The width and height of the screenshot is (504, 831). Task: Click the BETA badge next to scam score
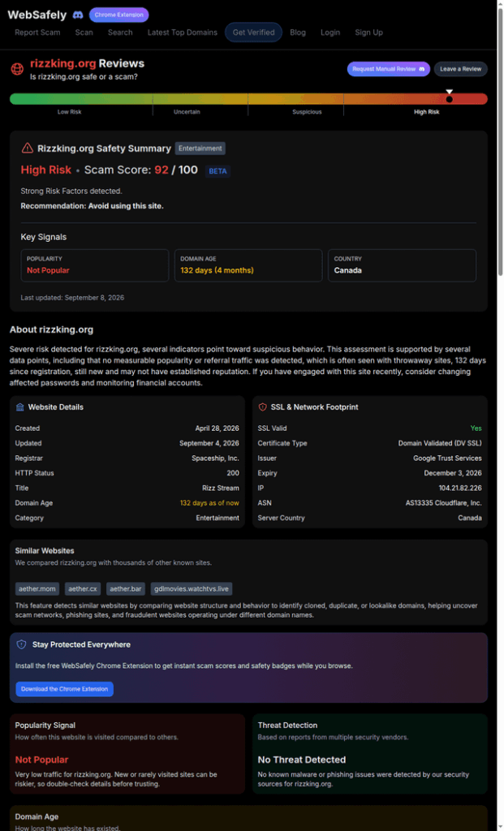pos(218,171)
